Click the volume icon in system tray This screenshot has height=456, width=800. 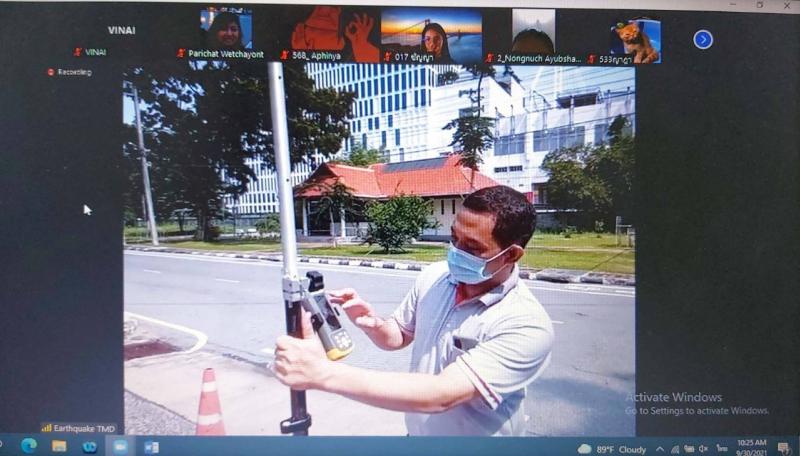704,448
